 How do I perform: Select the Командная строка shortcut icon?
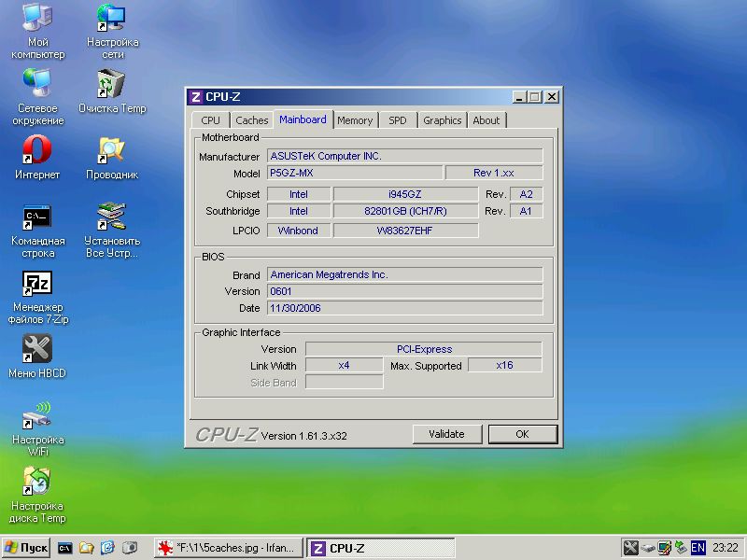(x=37, y=230)
